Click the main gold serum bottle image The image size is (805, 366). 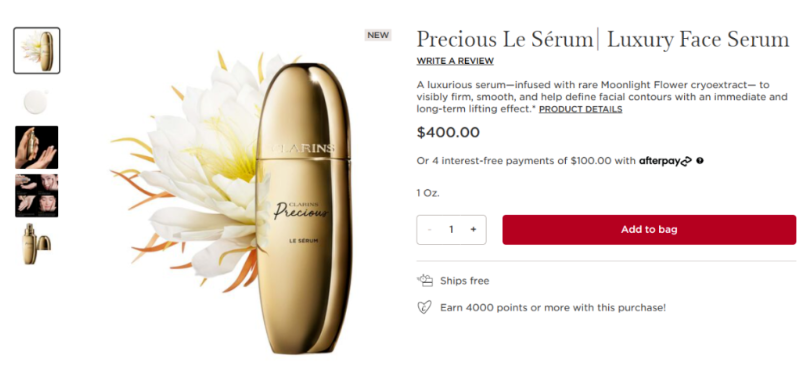pos(303,208)
